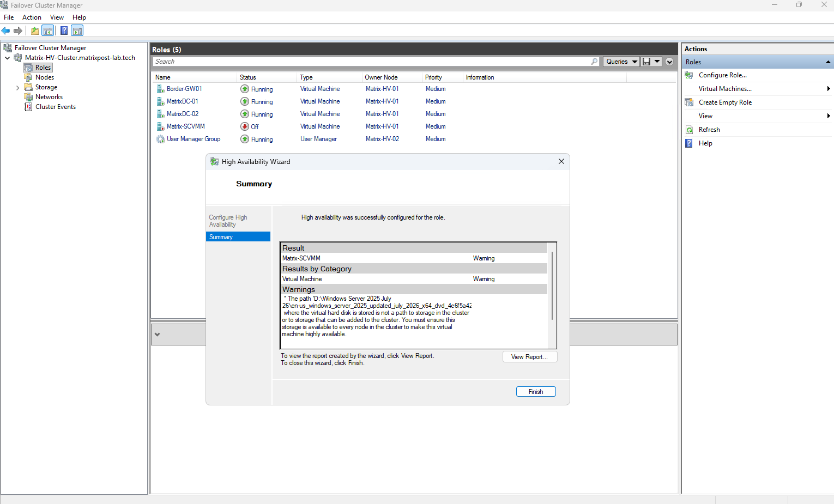Sort roles by the Owner Node column

(x=392, y=77)
